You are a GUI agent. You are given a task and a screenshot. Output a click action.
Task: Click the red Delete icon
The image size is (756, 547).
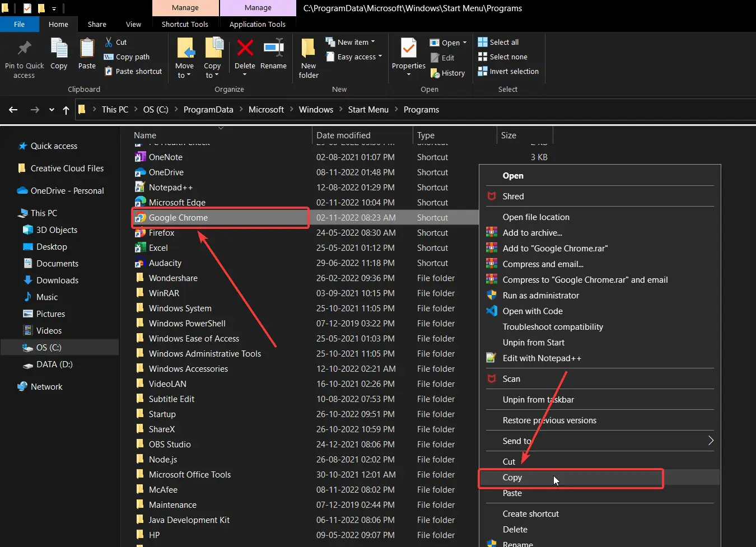tap(245, 48)
